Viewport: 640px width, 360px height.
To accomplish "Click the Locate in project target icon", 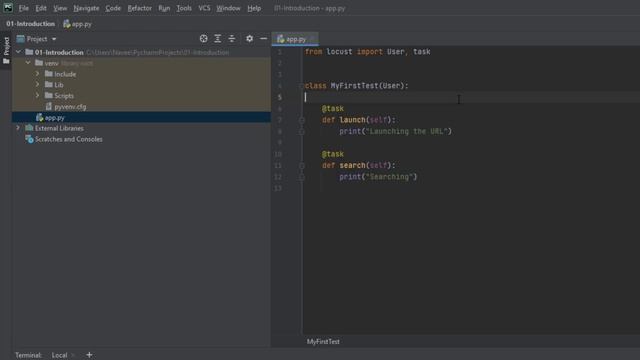I will coord(203,39).
